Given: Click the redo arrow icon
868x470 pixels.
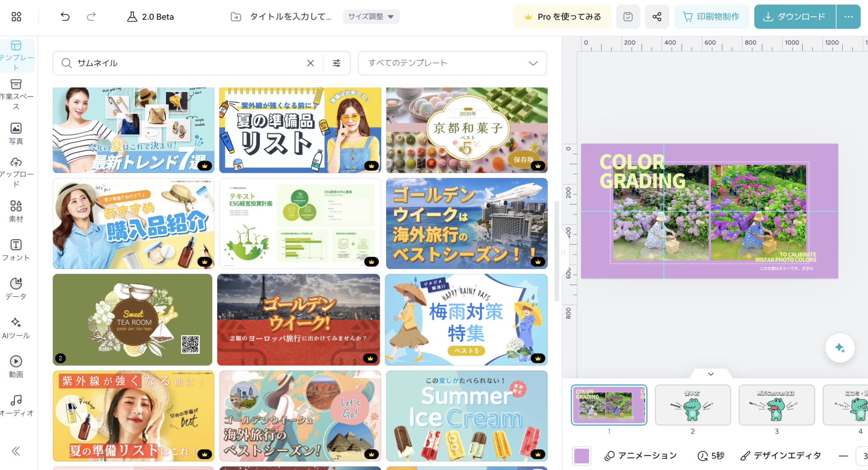Looking at the screenshot, I should click(x=91, y=17).
